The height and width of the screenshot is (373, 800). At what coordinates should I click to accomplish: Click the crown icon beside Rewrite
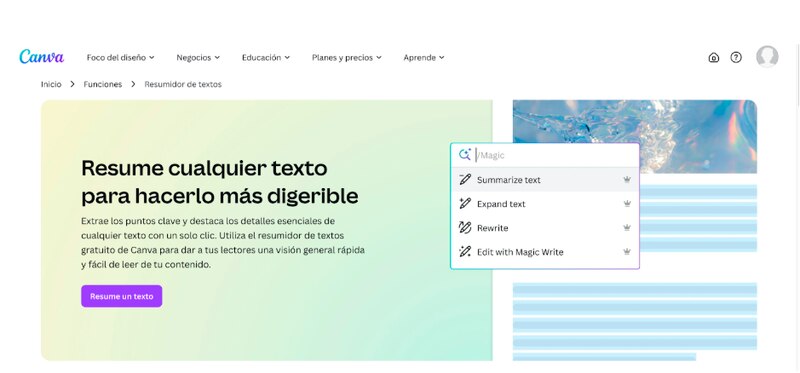(627, 228)
